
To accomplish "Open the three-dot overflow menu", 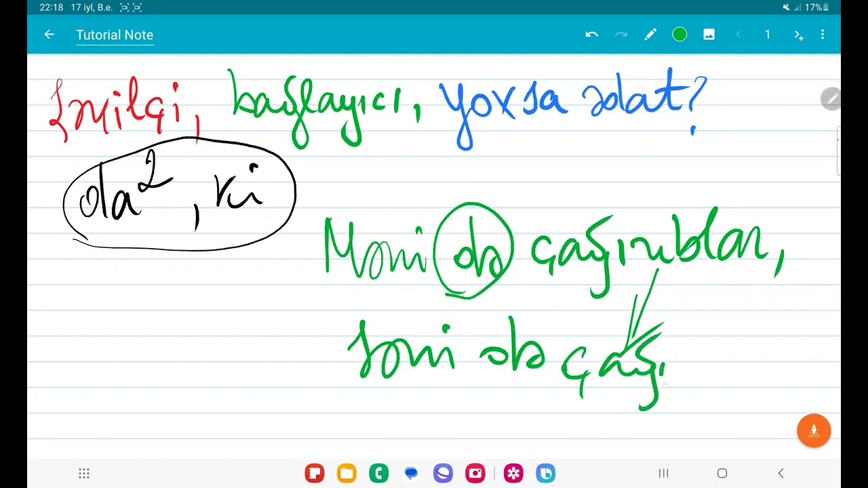I will coord(823,35).
